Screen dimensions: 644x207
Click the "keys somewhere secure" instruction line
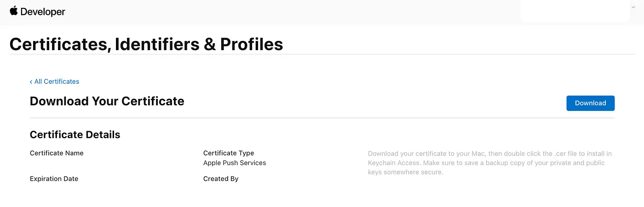[405, 172]
